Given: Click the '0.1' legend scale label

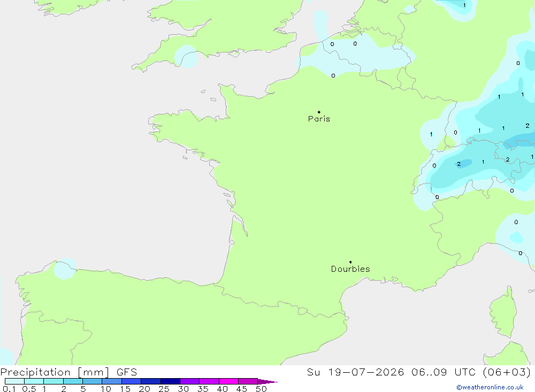Looking at the screenshot, I should point(9,389).
